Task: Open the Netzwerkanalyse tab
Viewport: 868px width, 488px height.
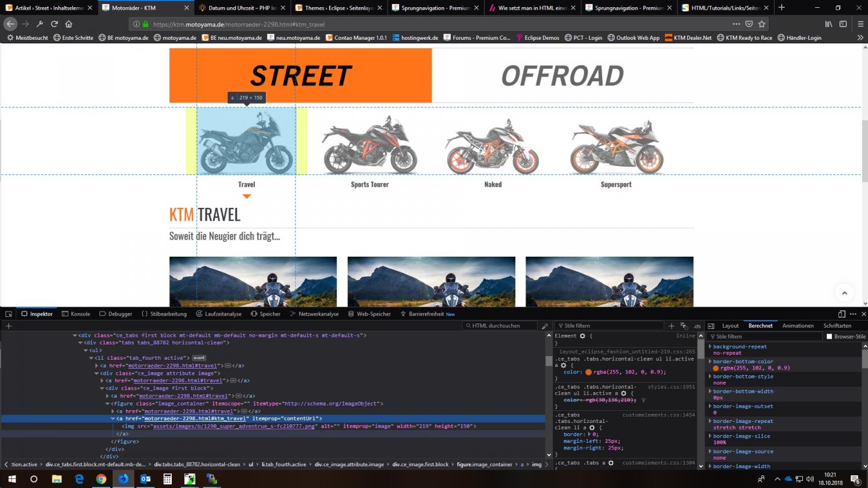Action: tap(313, 314)
